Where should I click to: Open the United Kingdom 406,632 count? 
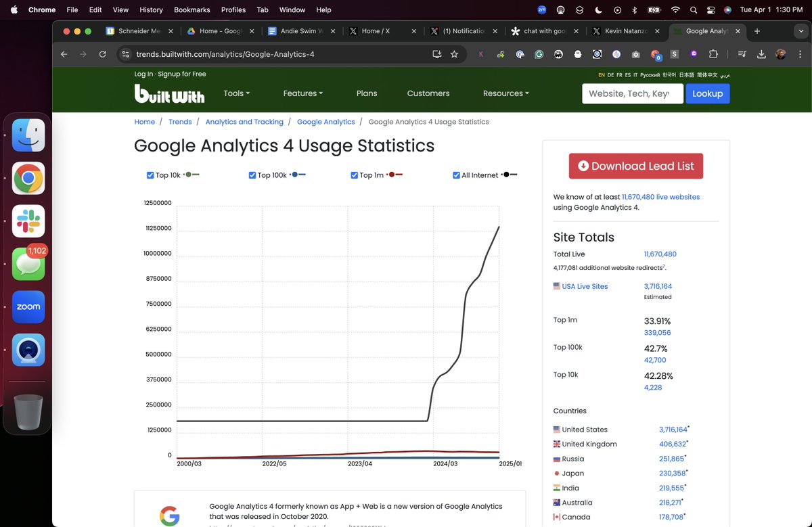pos(673,444)
